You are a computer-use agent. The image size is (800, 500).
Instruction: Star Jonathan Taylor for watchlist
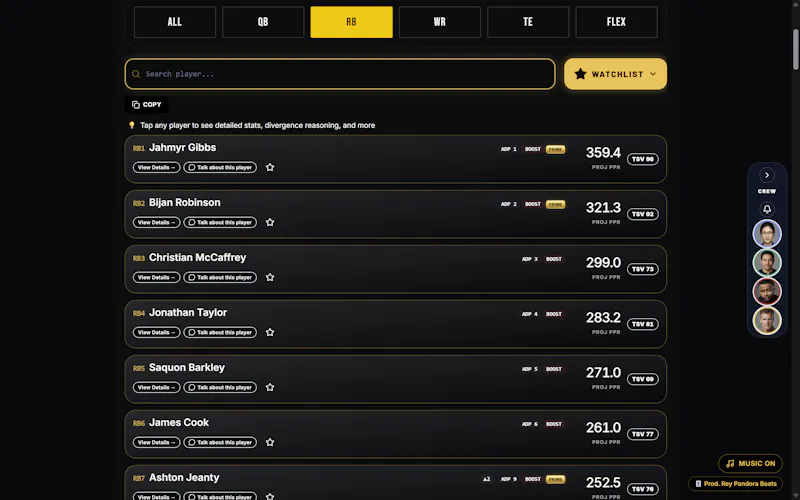coord(270,333)
